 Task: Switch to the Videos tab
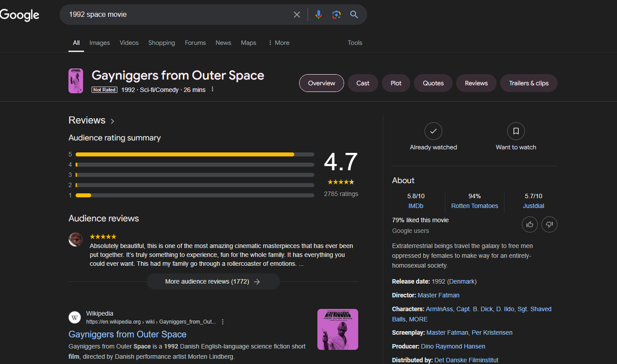[129, 43]
